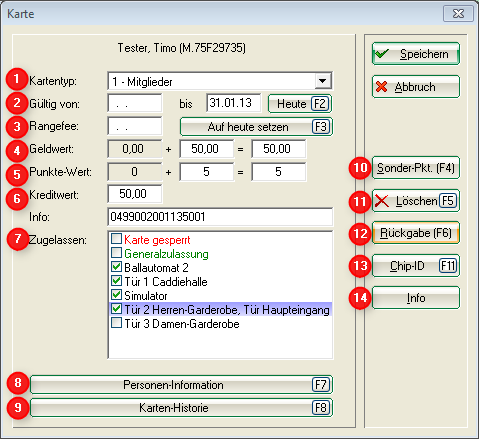The image size is (479, 439).
Task: Toggle the Generalzulassung checkbox
Action: point(116,253)
